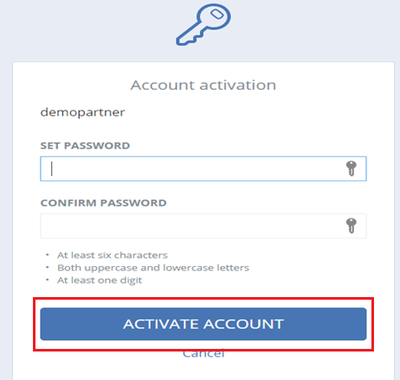The width and height of the screenshot is (400, 380).
Task: Click key icon inside Set Password field
Action: [351, 168]
